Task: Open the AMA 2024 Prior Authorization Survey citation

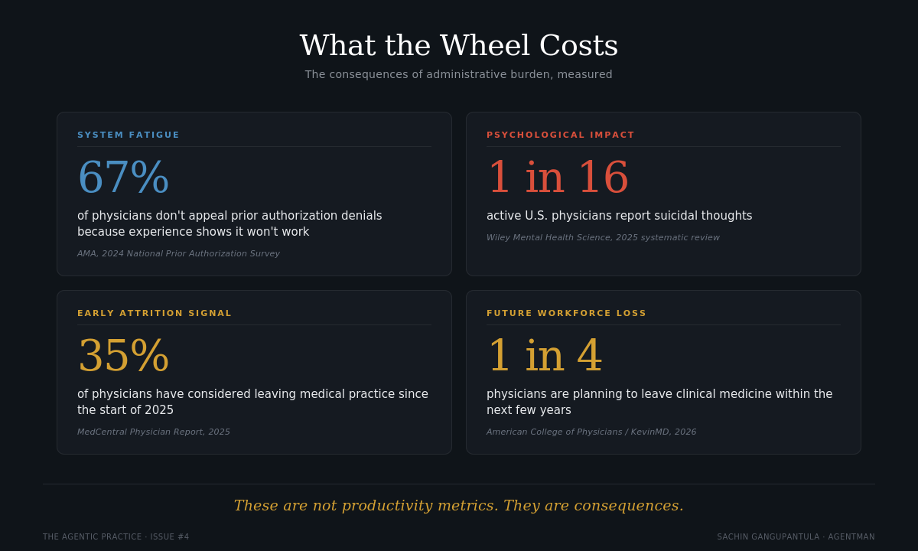Action: [x=178, y=254]
